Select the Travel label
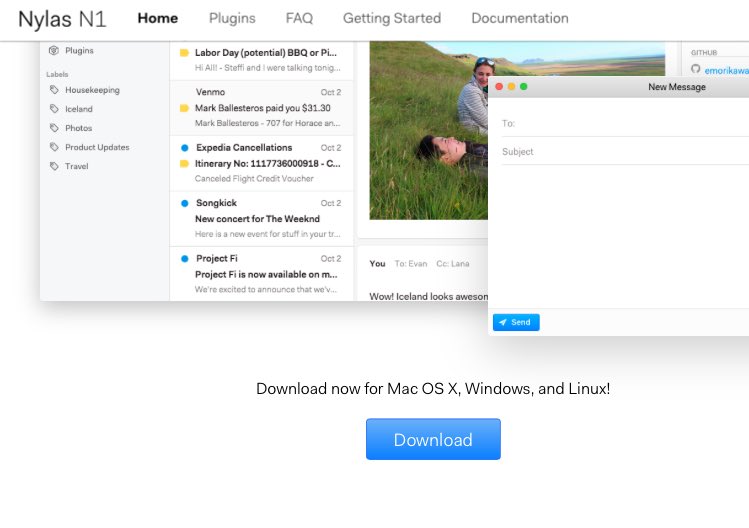Image resolution: width=749 pixels, height=528 pixels. [x=76, y=166]
